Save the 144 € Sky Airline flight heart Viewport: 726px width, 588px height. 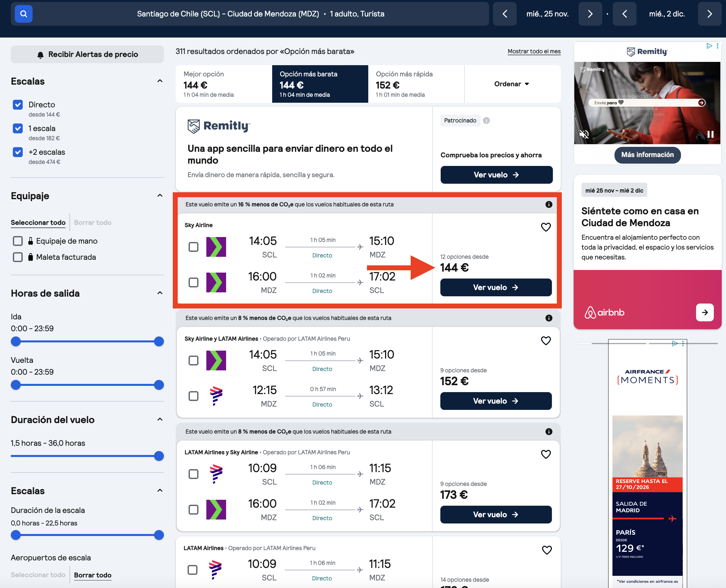tap(546, 227)
